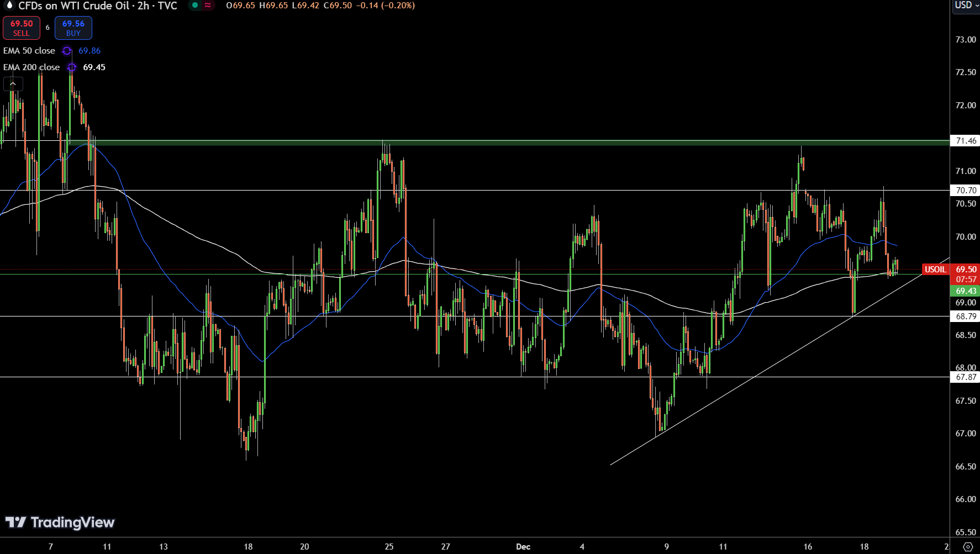Click the 69.50 SELL button
Screen dimensions: 980x554
(22, 28)
